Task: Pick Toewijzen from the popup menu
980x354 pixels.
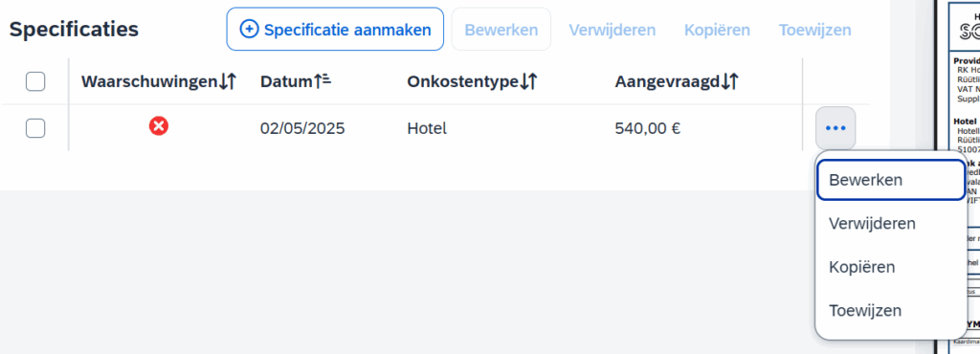Action: [x=891, y=310]
